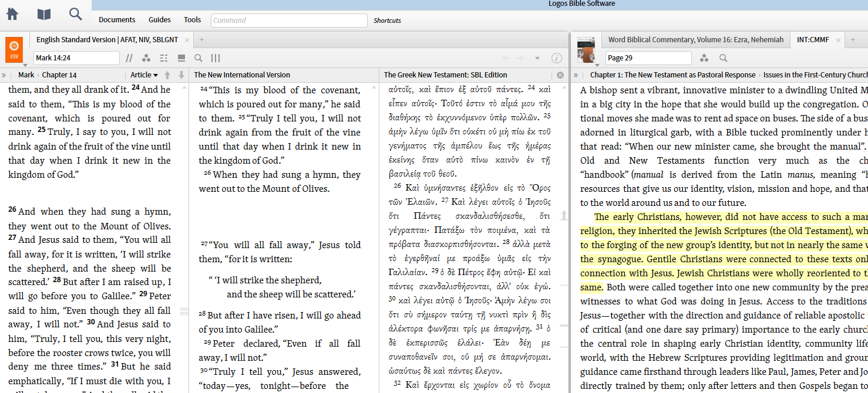This screenshot has width=868, height=393.
Task: Toggle parallel resources icon in ESV panel
Action: (x=129, y=58)
